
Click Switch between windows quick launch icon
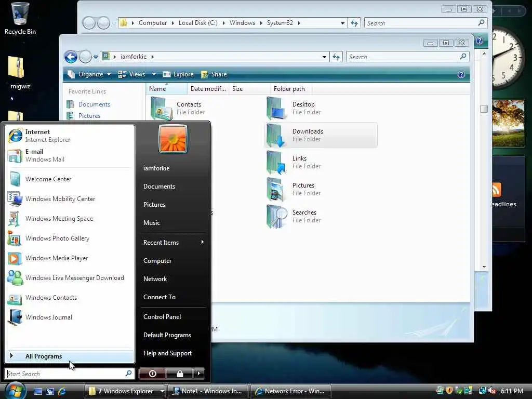50,391
